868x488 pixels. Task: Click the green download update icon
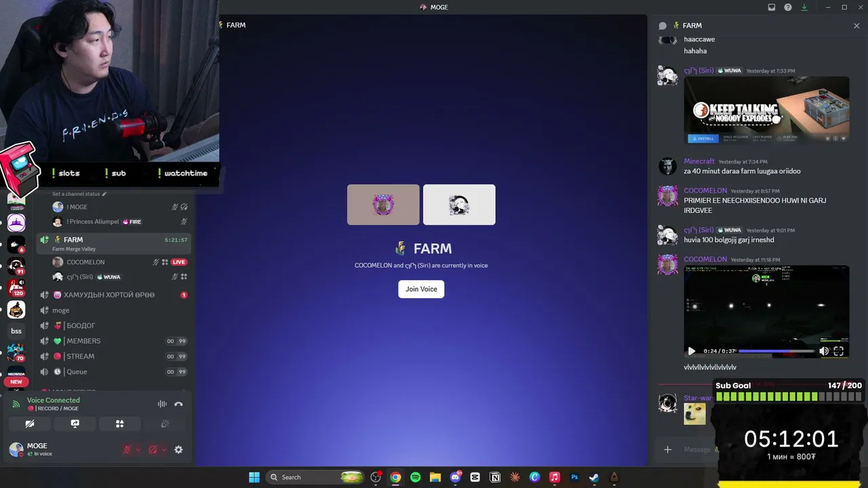(x=804, y=7)
